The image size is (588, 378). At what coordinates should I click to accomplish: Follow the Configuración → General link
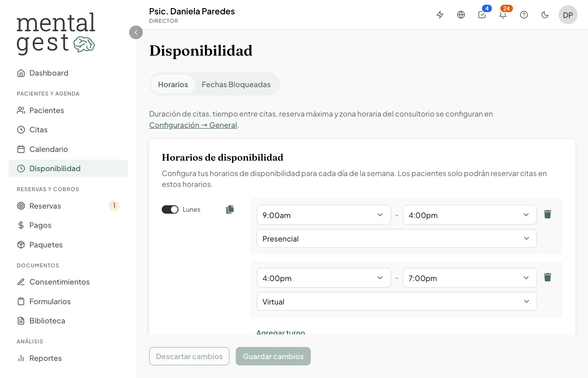point(193,125)
